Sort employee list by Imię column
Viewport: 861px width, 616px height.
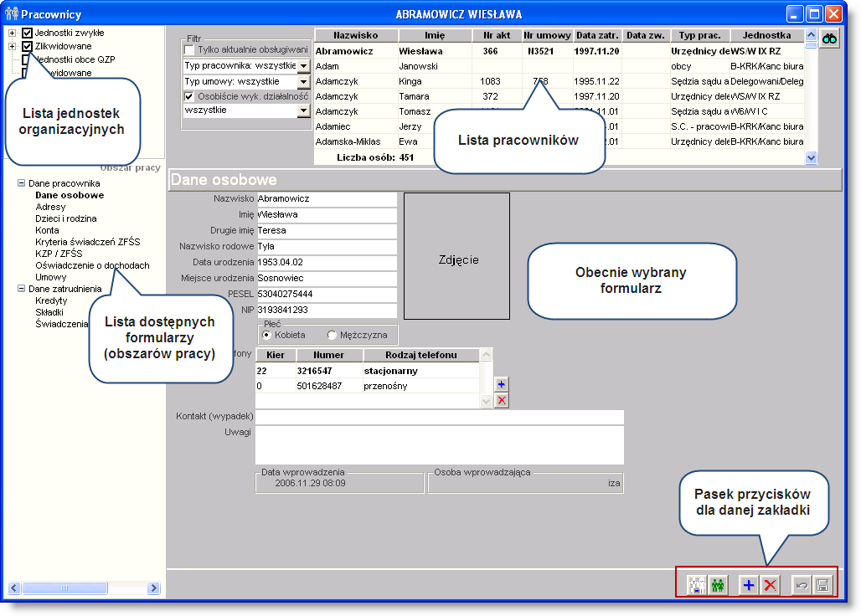click(x=435, y=35)
